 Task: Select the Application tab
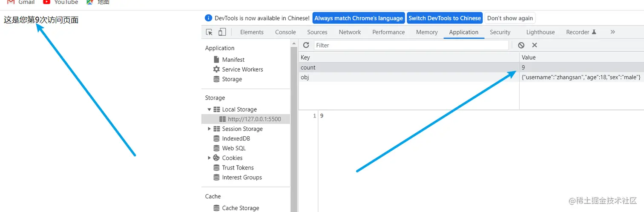tap(463, 32)
